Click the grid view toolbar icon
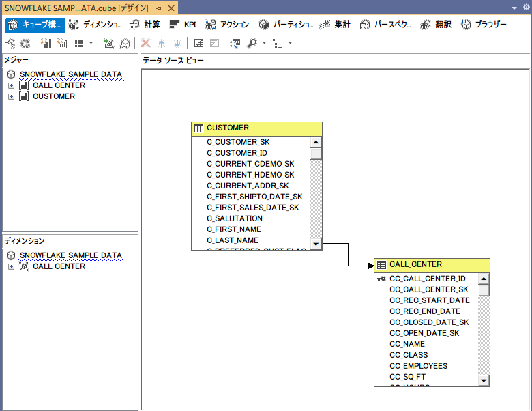This screenshot has height=411, width=532. [x=78, y=44]
